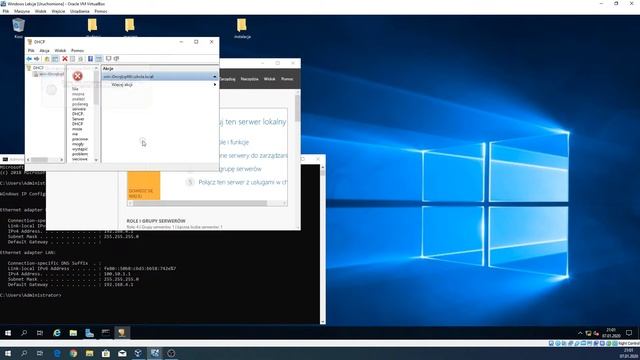Open File Explorer on the guest taskbar

(x=73, y=333)
